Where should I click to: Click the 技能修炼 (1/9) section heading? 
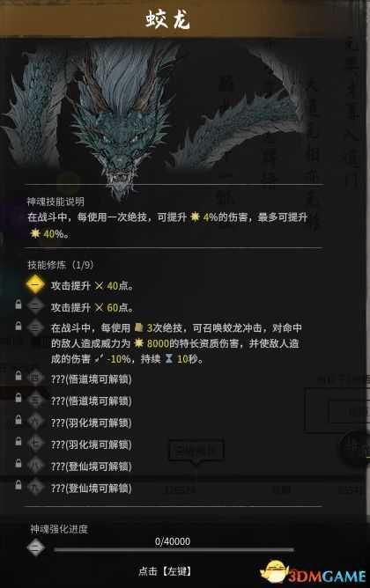coord(60,265)
